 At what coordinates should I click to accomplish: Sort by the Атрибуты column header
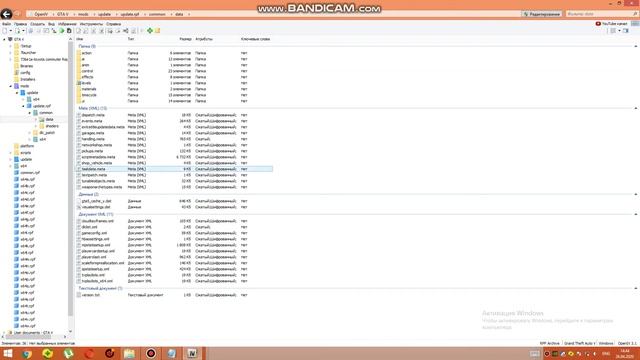(204, 39)
